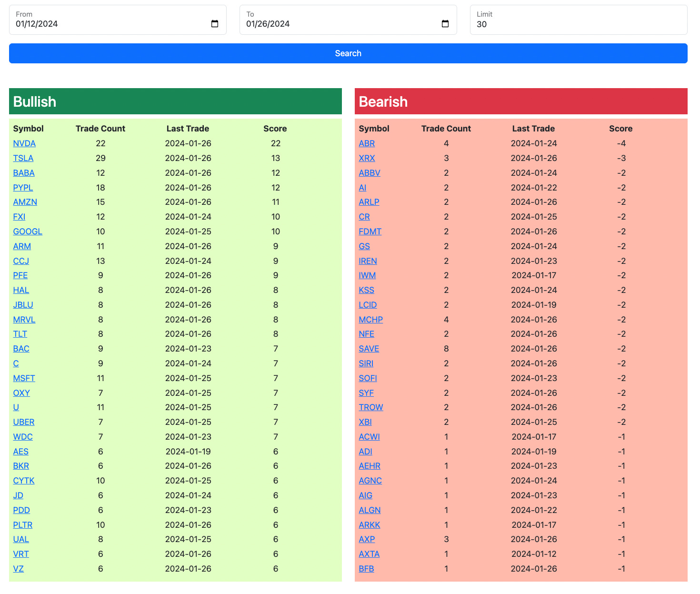Viewport: 700px width, 594px height.
Task: Open the ABR bearish symbol link
Action: [x=367, y=143]
